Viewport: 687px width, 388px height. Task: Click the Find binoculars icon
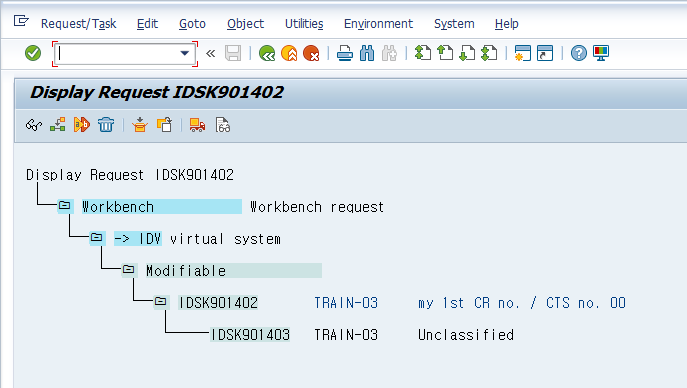click(x=367, y=53)
